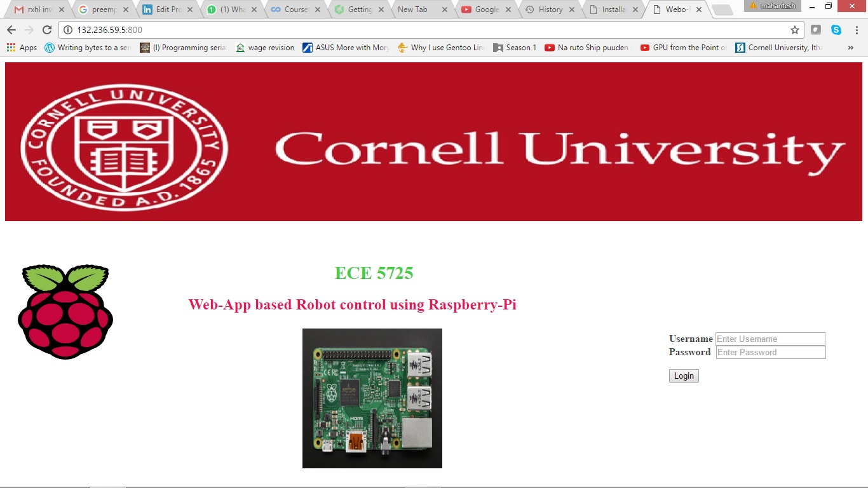
Task: Open 'Cornell University, Itha' bookmark
Action: coord(778,48)
